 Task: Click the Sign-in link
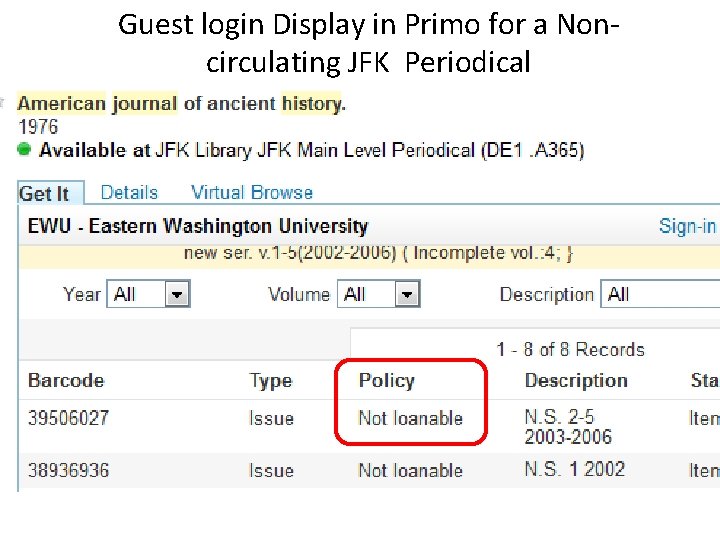pyautogui.click(x=687, y=226)
